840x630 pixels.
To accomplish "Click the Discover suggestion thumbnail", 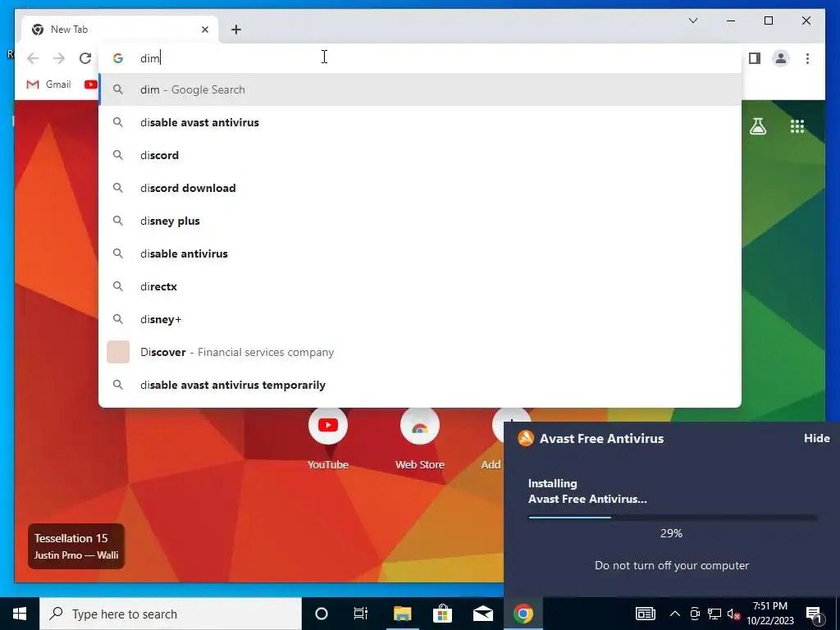I will pos(118,352).
